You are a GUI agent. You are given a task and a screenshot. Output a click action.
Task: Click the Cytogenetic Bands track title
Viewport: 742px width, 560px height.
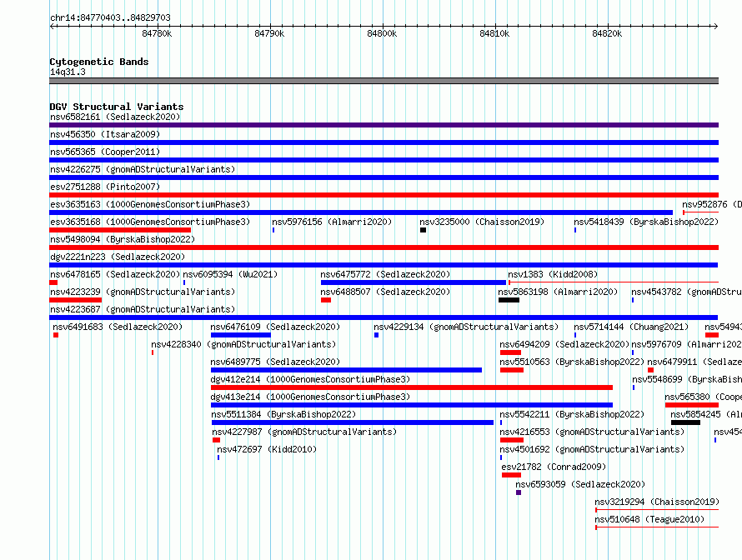[x=99, y=62]
